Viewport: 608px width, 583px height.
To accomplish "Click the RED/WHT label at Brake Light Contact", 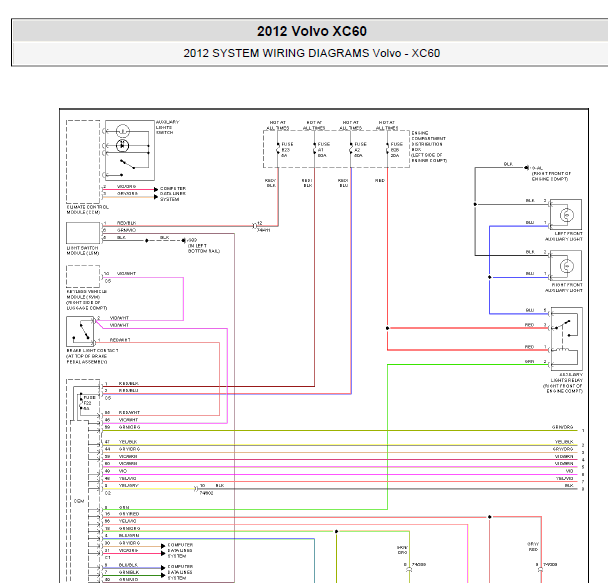I will [x=120, y=340].
